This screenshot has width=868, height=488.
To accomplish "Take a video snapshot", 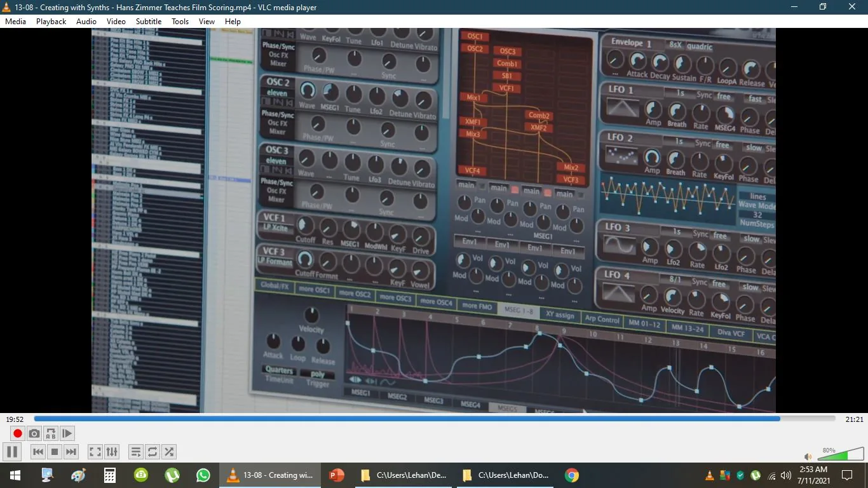I will (34, 433).
